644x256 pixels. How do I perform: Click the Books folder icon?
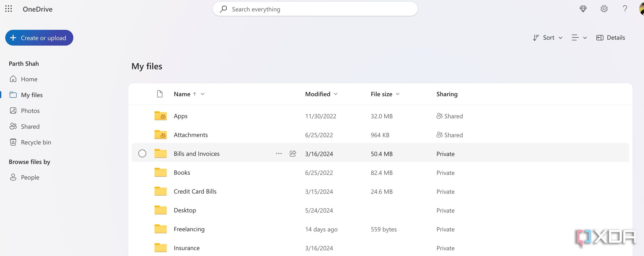tap(160, 172)
